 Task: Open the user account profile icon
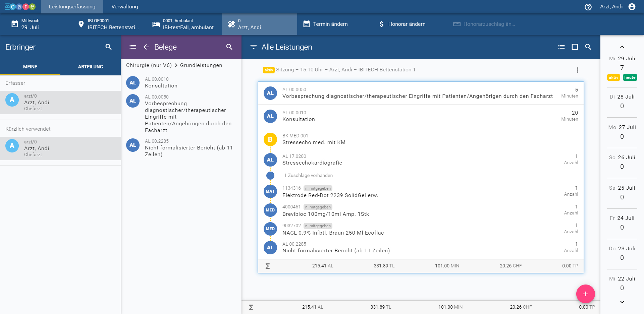point(632,7)
